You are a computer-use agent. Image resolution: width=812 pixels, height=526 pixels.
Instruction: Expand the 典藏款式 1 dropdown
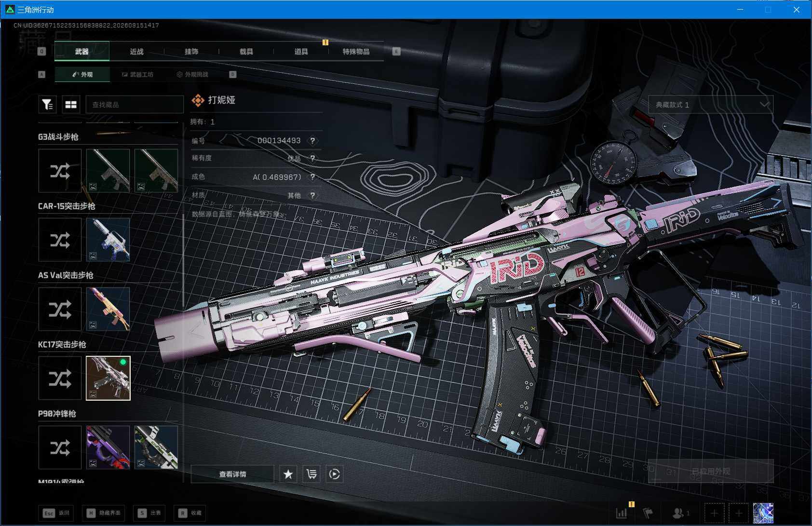pos(710,105)
